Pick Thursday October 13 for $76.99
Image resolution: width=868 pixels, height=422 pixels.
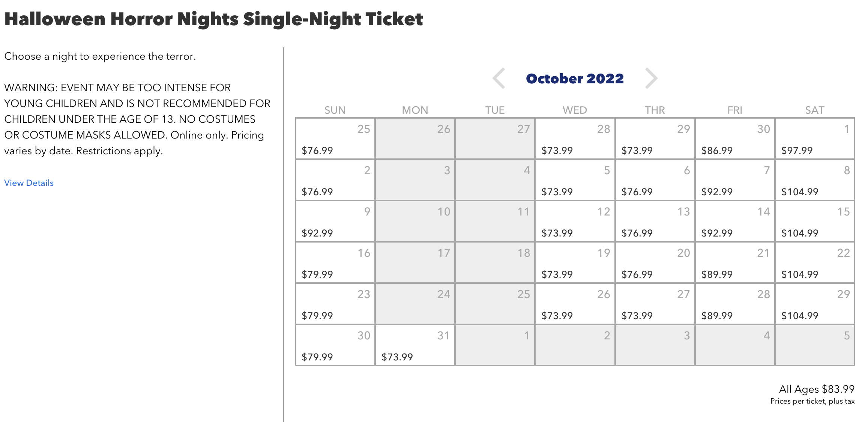[x=655, y=221]
